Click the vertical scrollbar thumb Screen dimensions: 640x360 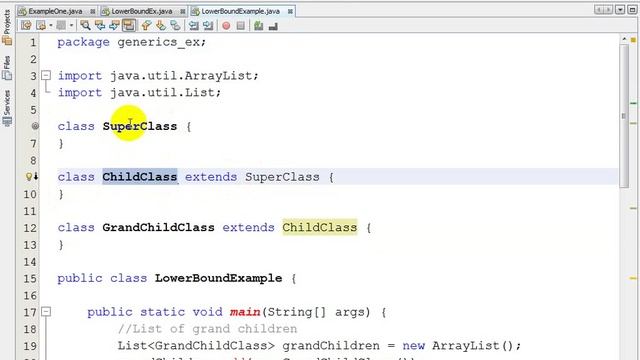pyautogui.click(x=624, y=116)
